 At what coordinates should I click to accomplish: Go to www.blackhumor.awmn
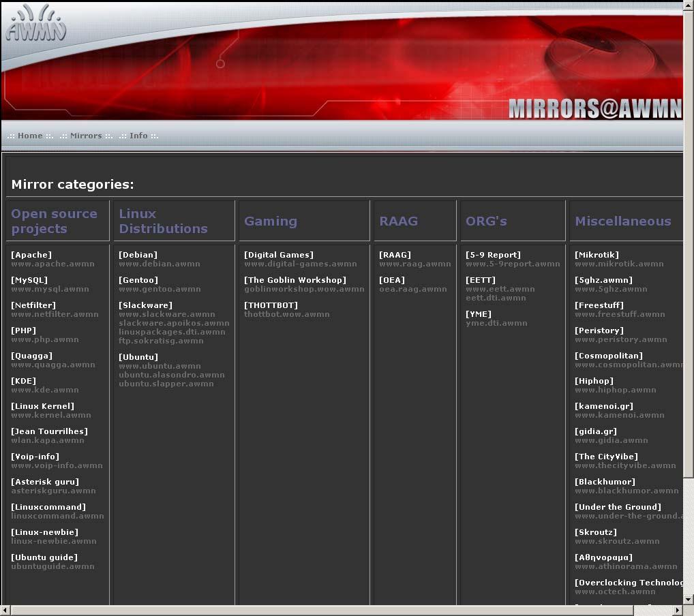point(627,491)
